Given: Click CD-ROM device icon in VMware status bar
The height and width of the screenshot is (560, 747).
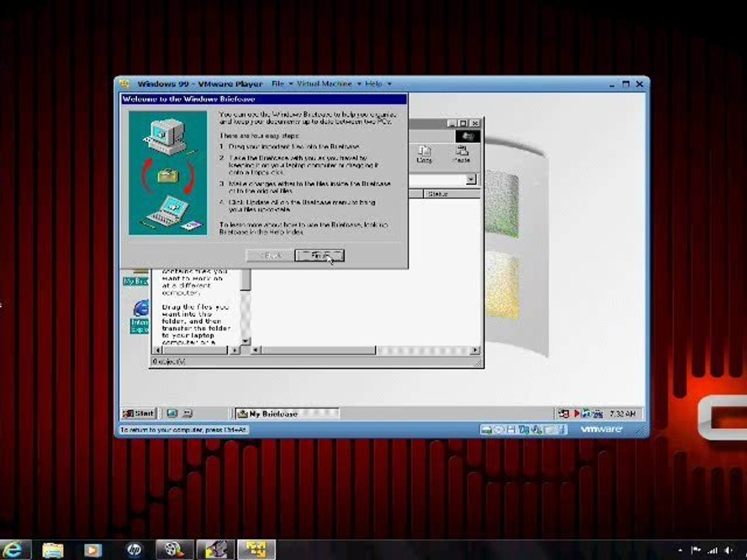Looking at the screenshot, I should click(x=499, y=429).
